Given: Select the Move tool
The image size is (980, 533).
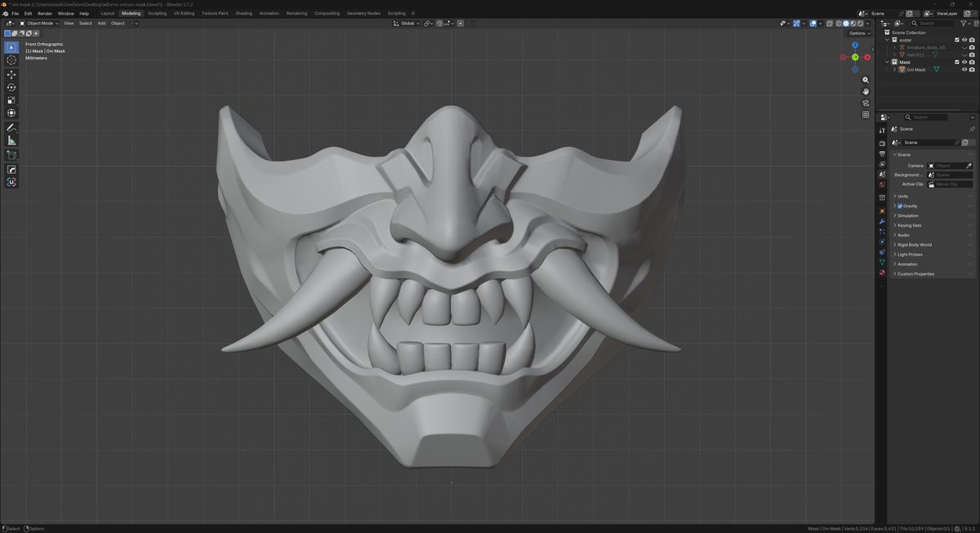Looking at the screenshot, I should pos(11,75).
